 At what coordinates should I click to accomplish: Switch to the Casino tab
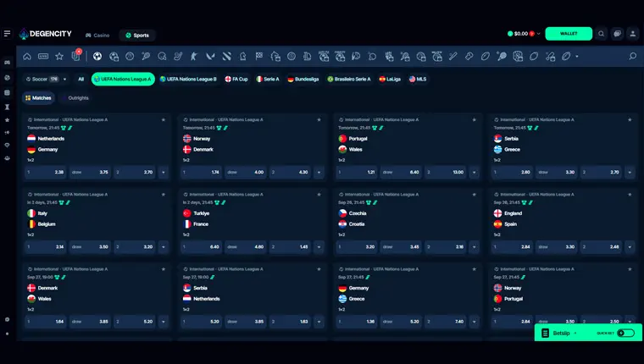point(97,36)
